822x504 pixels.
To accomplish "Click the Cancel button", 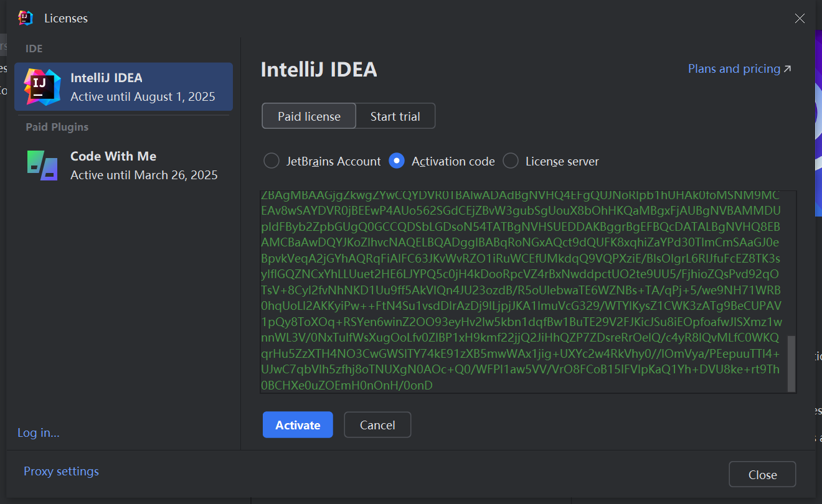I will click(x=377, y=425).
